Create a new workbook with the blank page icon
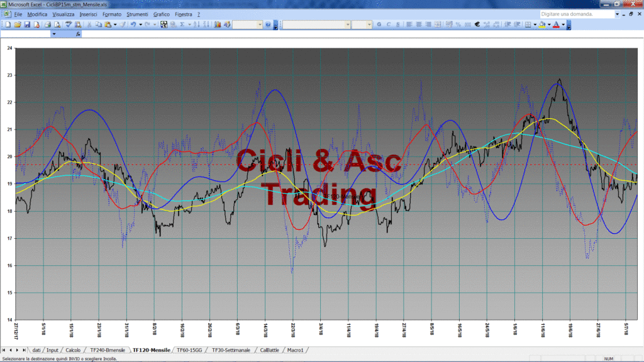 (x=8, y=25)
